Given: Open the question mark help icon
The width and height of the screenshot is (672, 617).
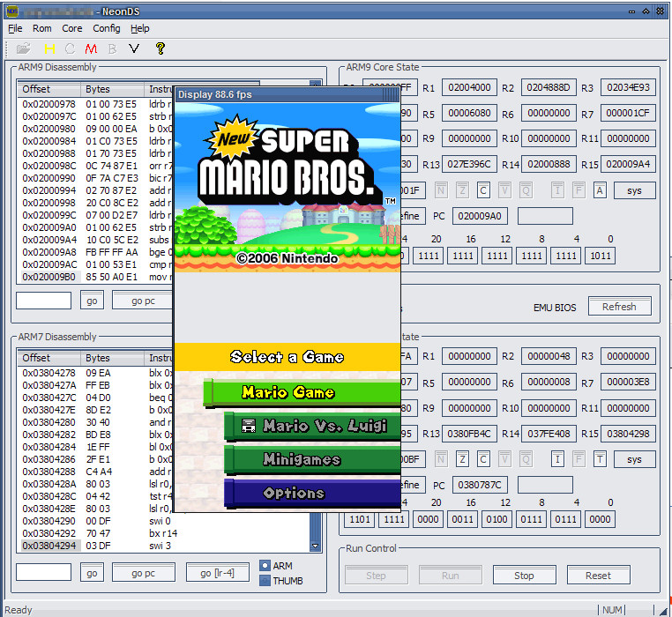Looking at the screenshot, I should pyautogui.click(x=160, y=48).
